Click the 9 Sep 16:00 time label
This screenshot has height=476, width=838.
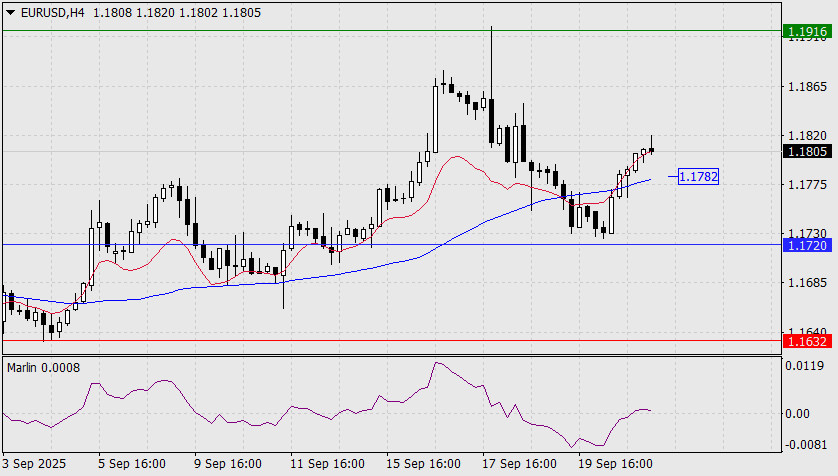[227, 464]
